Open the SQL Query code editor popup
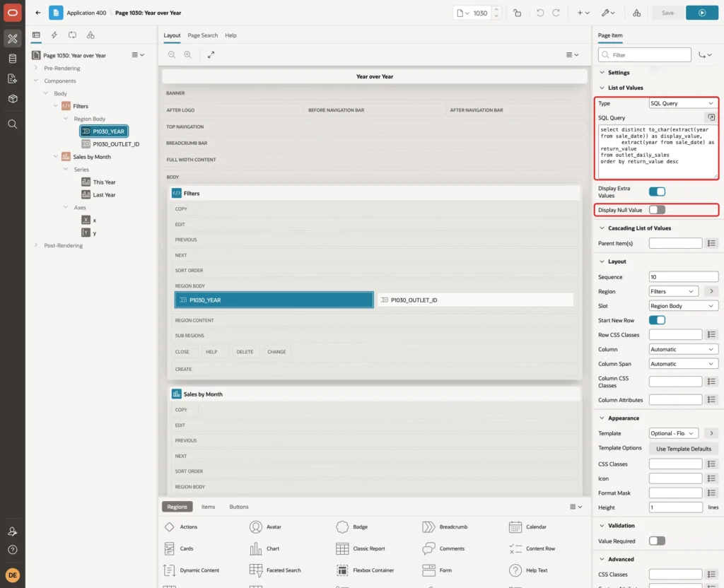Screen dimensions: 724x588 click(711, 117)
